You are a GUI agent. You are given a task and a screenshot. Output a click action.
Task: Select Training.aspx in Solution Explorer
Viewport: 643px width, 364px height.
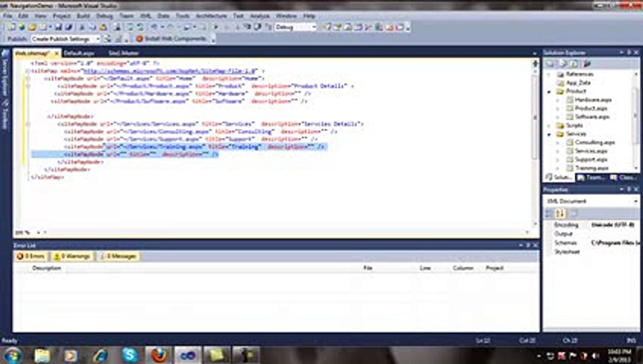click(x=591, y=168)
